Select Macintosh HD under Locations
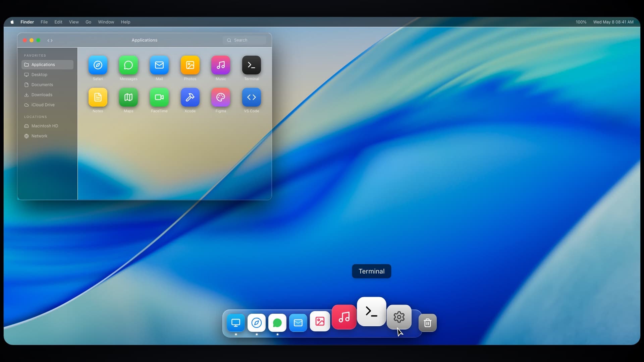This screenshot has height=362, width=644. click(x=47, y=126)
